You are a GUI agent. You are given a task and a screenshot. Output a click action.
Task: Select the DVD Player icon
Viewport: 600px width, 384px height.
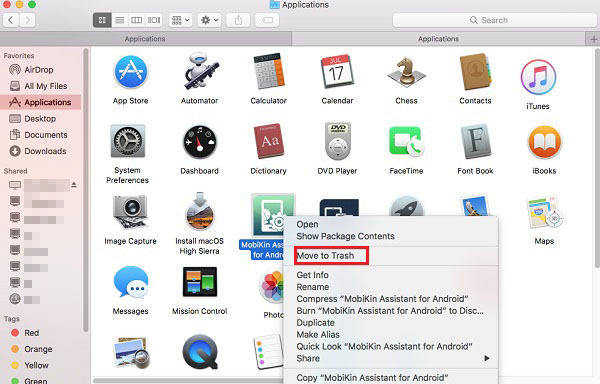[x=337, y=142]
